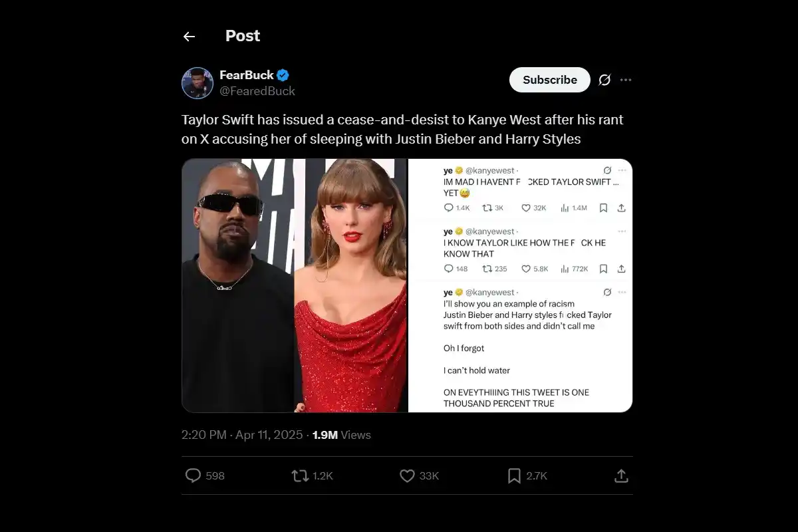Click FearBuck's profile avatar
Screen dimensions: 798x532
[197, 82]
